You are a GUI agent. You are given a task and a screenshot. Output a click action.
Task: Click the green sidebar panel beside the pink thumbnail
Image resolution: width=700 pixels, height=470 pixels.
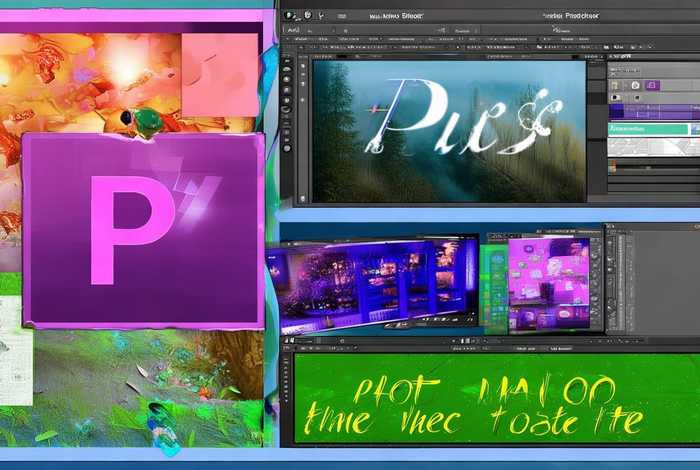[496, 288]
